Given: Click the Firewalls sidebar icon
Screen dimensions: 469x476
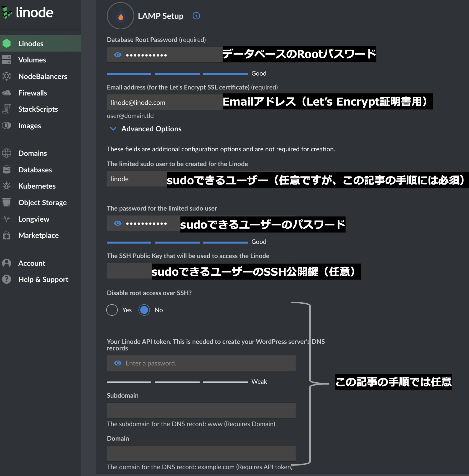Looking at the screenshot, I should click(7, 93).
